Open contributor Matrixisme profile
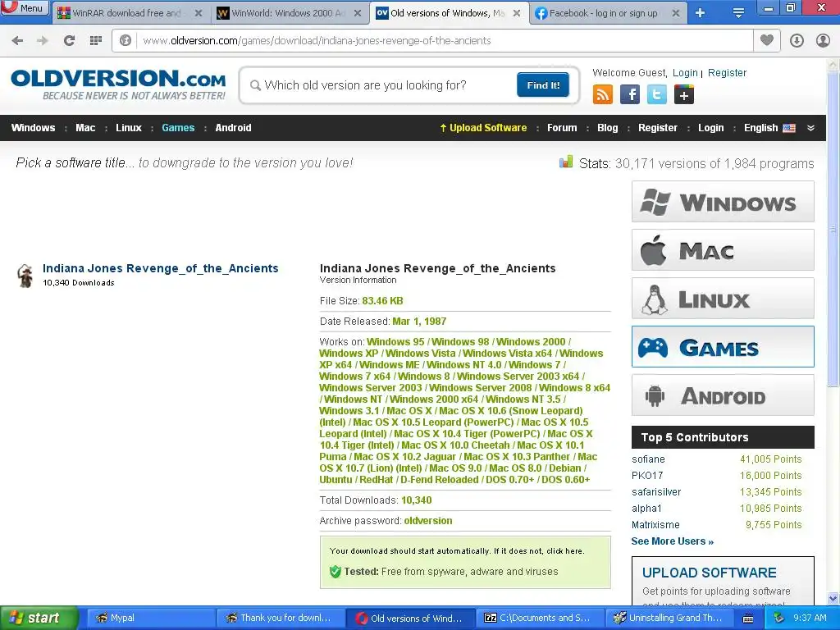This screenshot has height=630, width=840. [655, 525]
